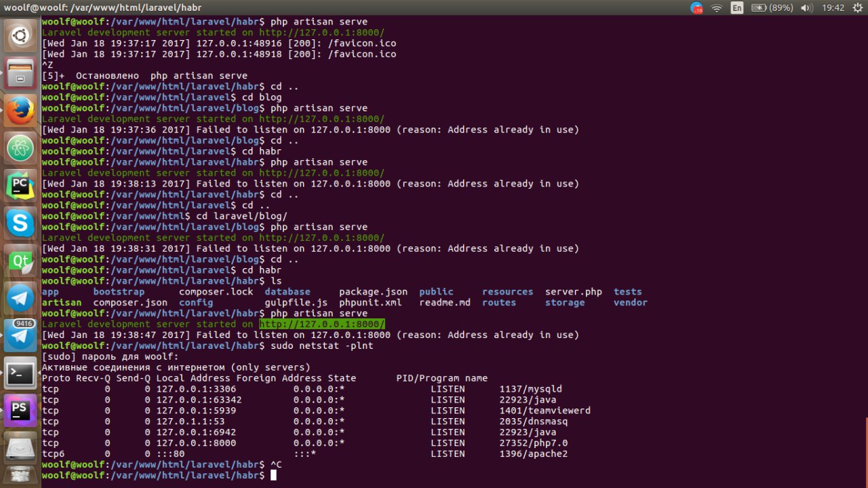Click 'server.php' file name
Screen dimensions: 868x488
574,291
